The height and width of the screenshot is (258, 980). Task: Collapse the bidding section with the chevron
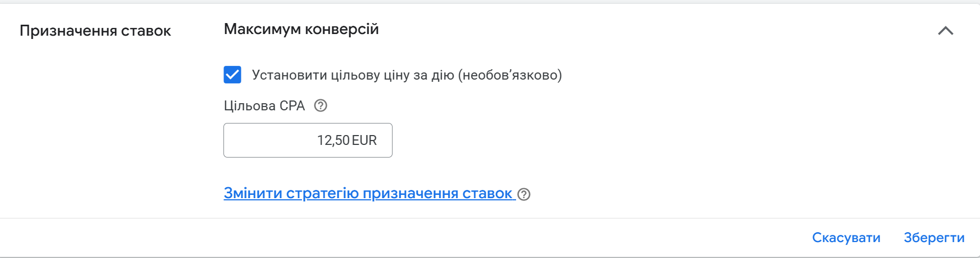(x=945, y=31)
